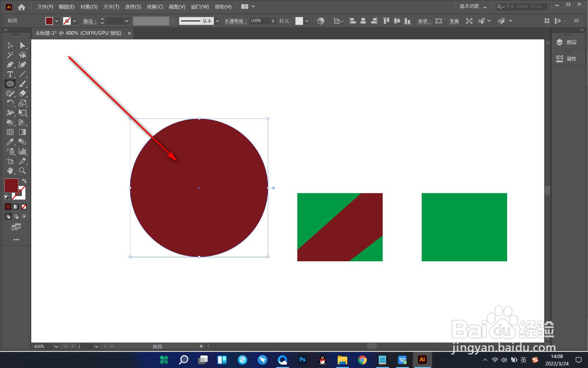Click vertical align bottom icon

pyautogui.click(x=407, y=21)
